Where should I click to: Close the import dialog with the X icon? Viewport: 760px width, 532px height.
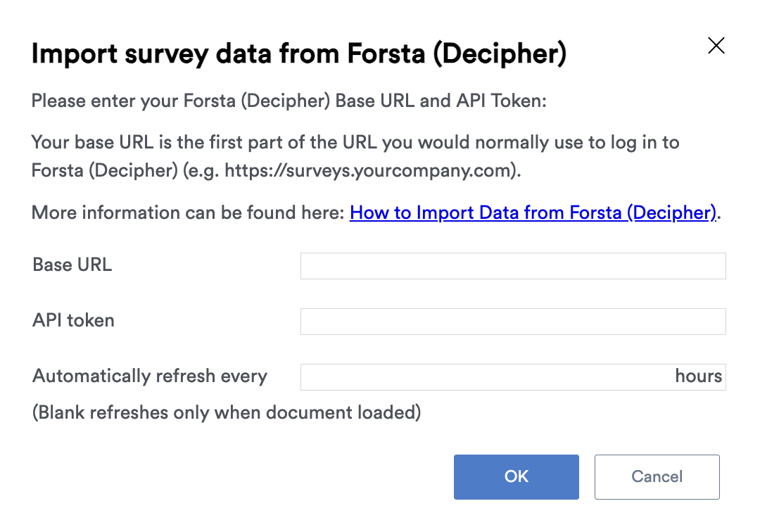[716, 45]
